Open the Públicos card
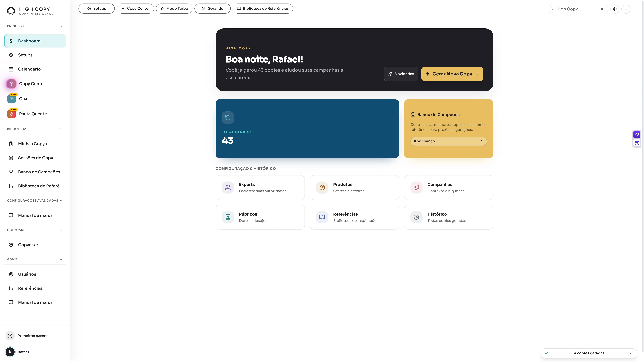644x362 pixels. [x=260, y=217]
